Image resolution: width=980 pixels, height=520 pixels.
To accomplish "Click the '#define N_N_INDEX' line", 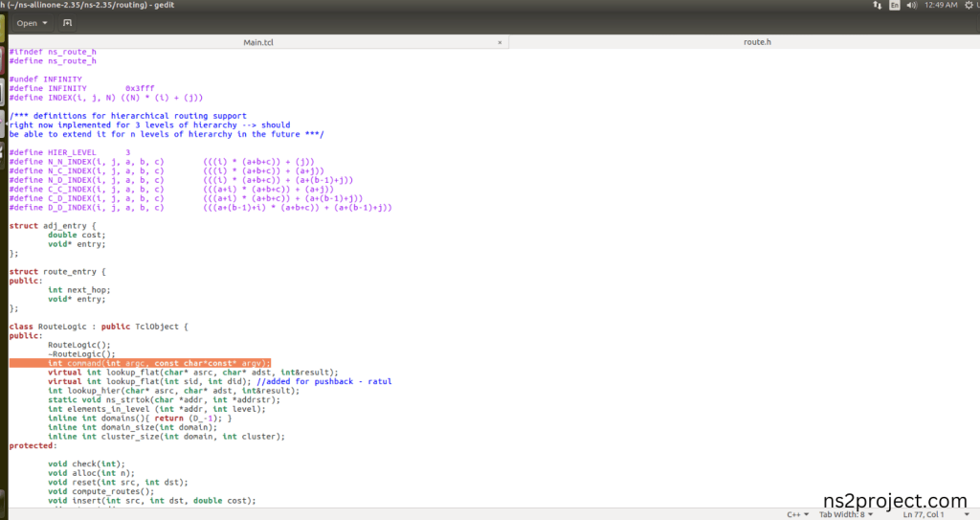I will pos(162,162).
